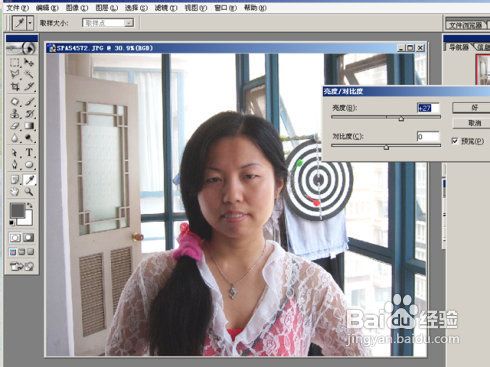Open the 视图 menu
This screenshot has width=490, height=367.
pos(196,7)
